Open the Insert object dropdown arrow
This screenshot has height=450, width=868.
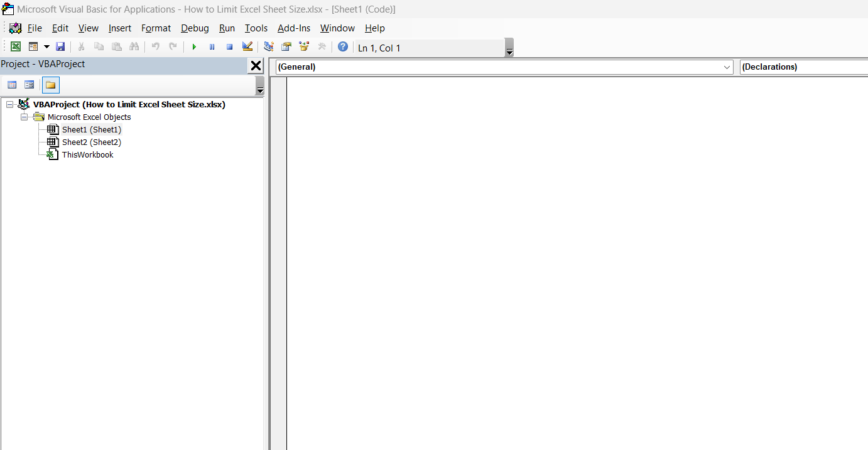coord(46,47)
